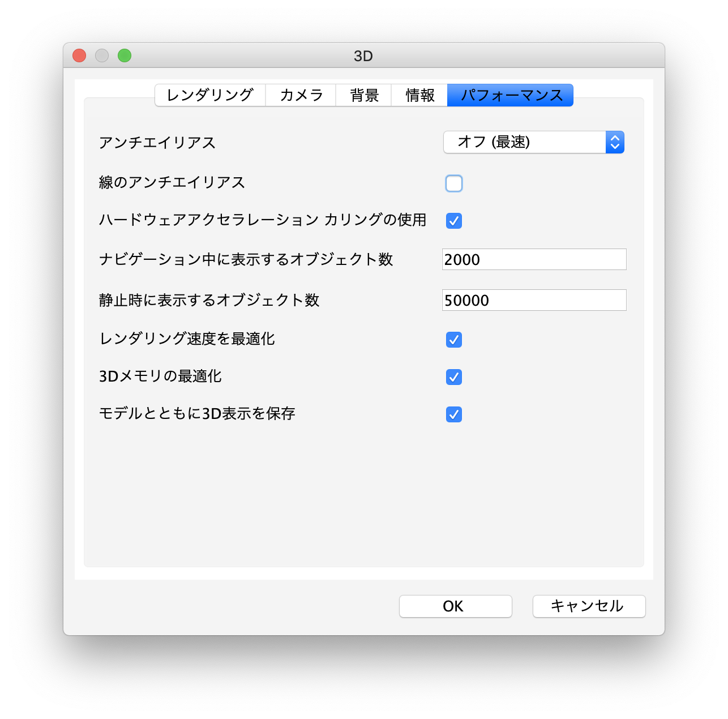Viewport: 728px width, 719px height.
Task: Click the ナビゲーション中に表示するオブジェクト数 field
Action: 534,259
